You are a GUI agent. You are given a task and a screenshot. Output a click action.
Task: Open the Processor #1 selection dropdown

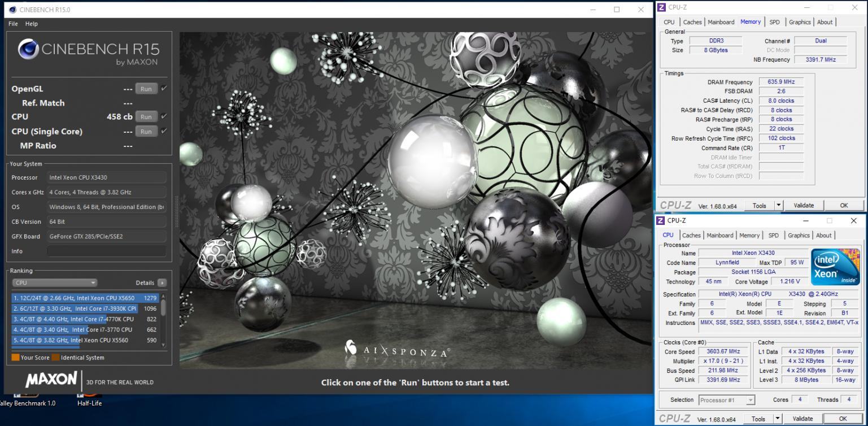click(727, 400)
